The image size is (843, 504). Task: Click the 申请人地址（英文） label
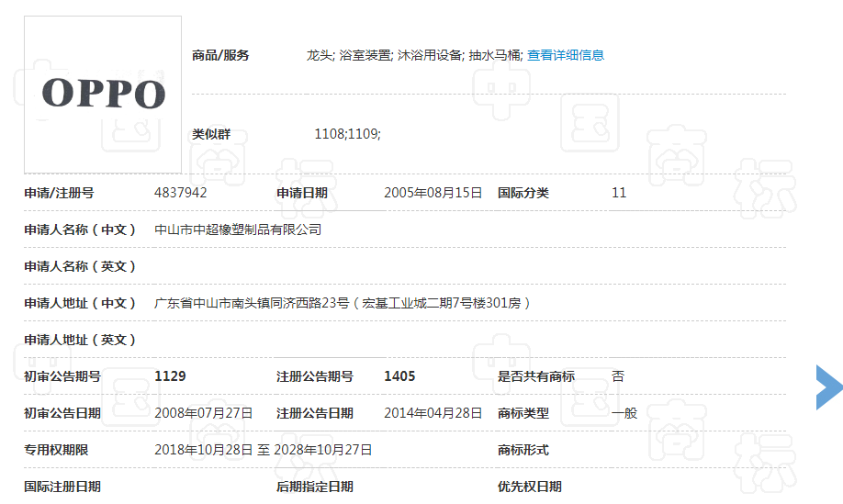pyautogui.click(x=81, y=340)
